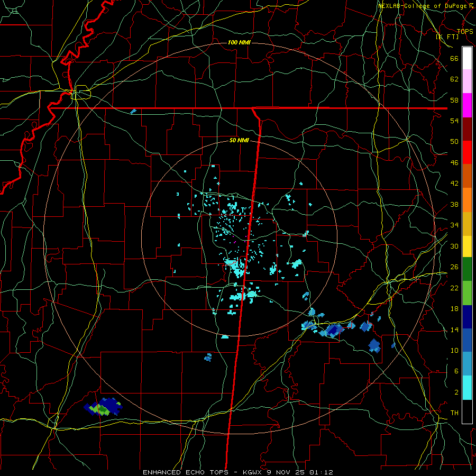Click the 'KGWX' station identifier in the caption

[253, 472]
